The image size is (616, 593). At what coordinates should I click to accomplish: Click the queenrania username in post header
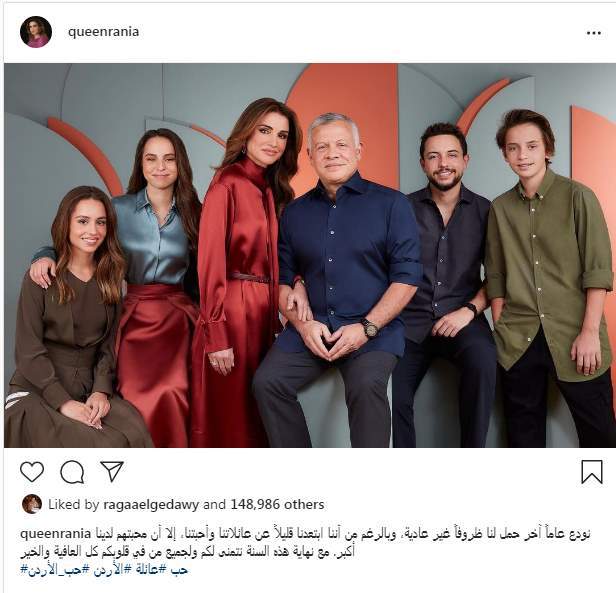pos(103,32)
